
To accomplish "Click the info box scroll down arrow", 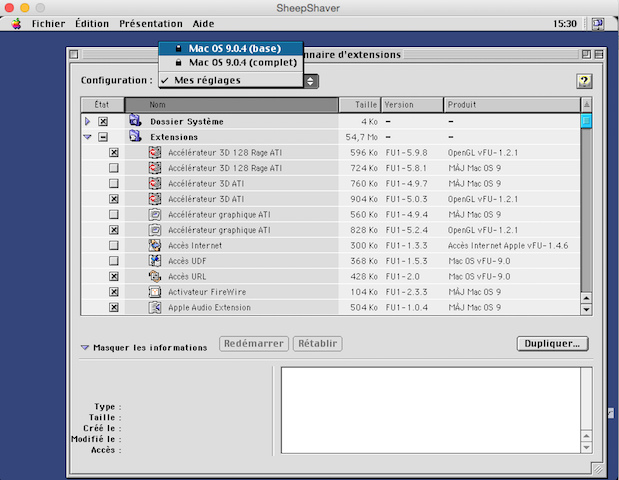I will 586,448.
